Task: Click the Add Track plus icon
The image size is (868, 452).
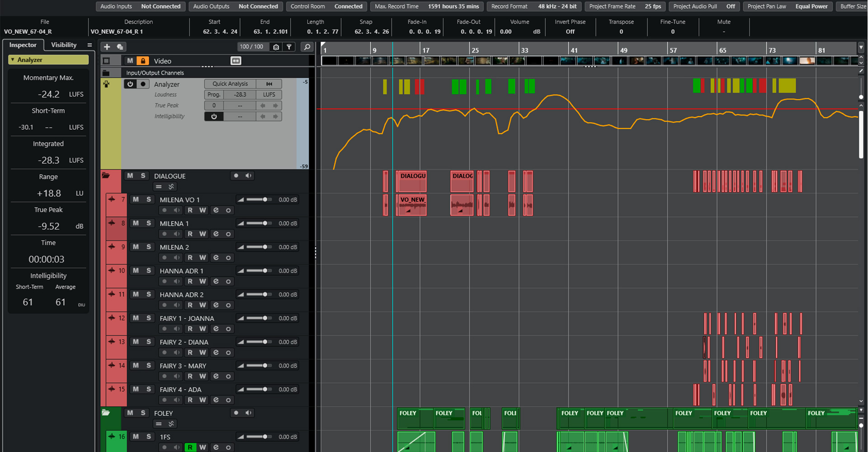Action: coord(107,47)
